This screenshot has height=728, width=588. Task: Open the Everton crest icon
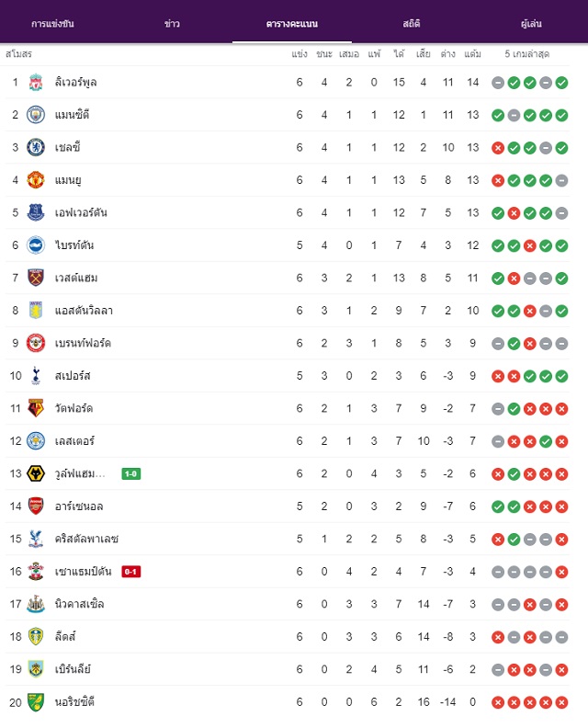pos(36,212)
